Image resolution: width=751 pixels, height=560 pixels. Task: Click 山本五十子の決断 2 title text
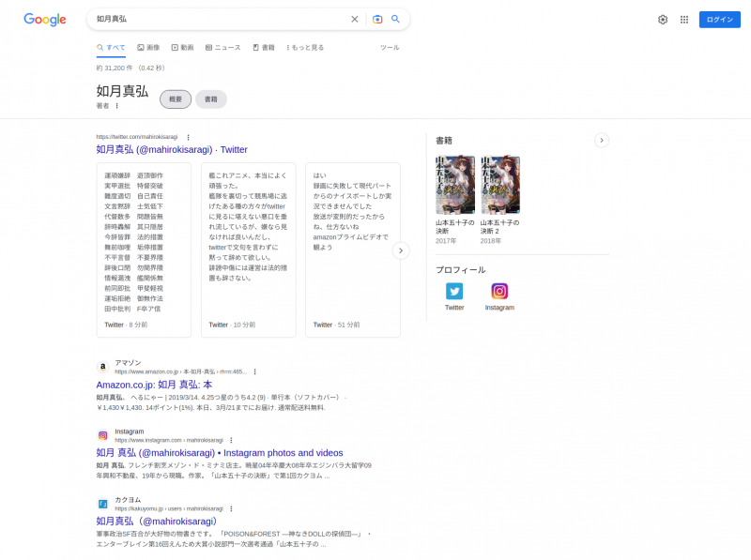coord(499,226)
